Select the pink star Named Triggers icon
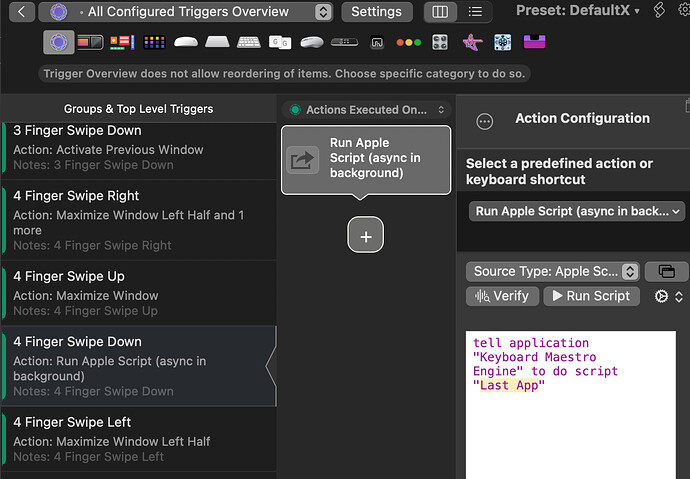 (x=472, y=43)
